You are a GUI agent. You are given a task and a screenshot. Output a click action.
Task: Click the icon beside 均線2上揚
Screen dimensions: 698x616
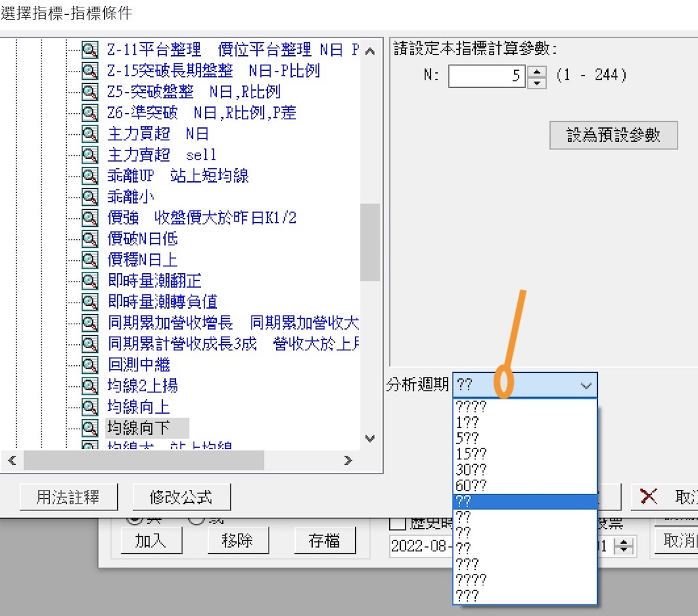89,386
